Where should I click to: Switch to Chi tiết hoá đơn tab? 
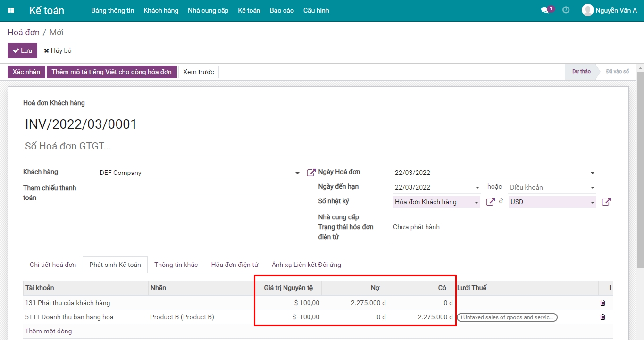click(53, 265)
